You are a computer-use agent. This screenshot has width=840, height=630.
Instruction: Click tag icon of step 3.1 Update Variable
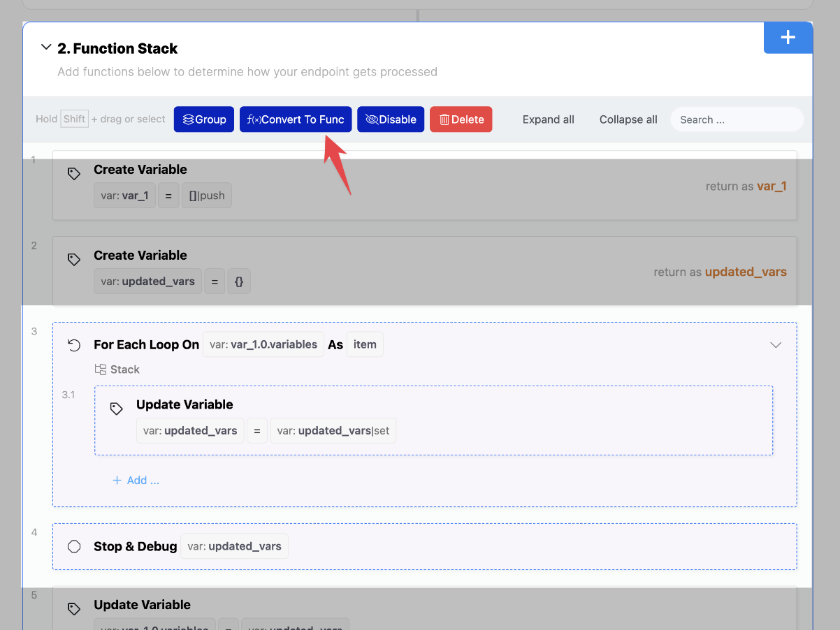[117, 409]
